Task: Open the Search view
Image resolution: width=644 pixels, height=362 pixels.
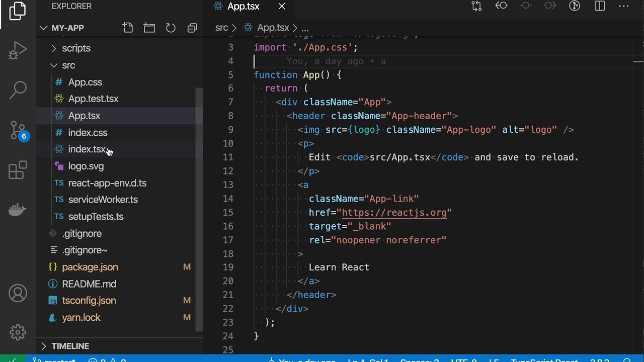Action: (x=18, y=90)
